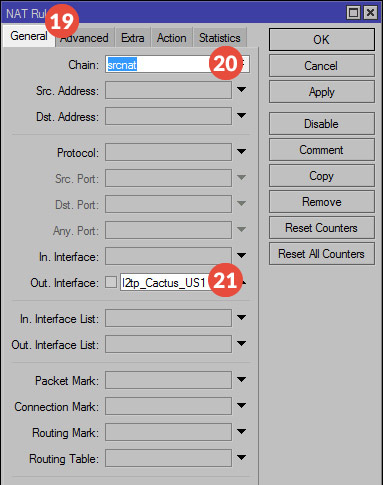This screenshot has height=485, width=383.
Task: Switch to the Extra tab
Action: pyautogui.click(x=133, y=38)
